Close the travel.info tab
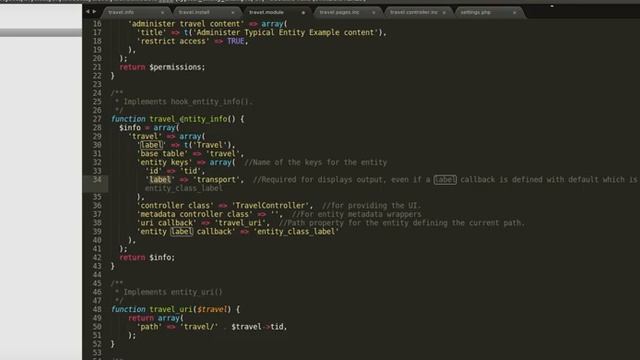Viewport: 640px width, 360px height. pos(162,13)
